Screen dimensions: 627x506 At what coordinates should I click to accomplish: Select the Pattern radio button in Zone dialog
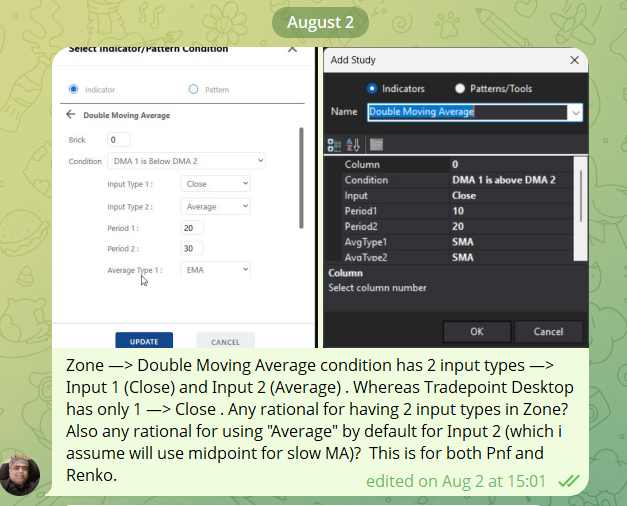click(193, 89)
